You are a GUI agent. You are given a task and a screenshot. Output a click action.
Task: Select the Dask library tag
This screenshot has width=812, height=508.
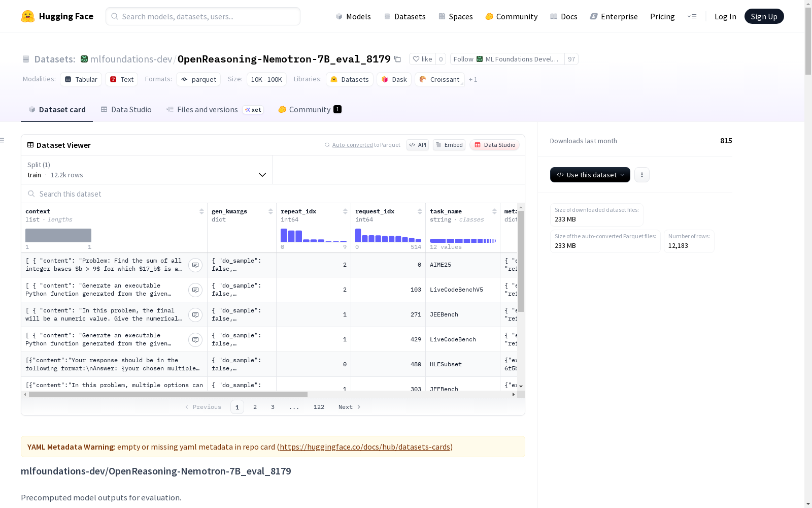click(394, 80)
